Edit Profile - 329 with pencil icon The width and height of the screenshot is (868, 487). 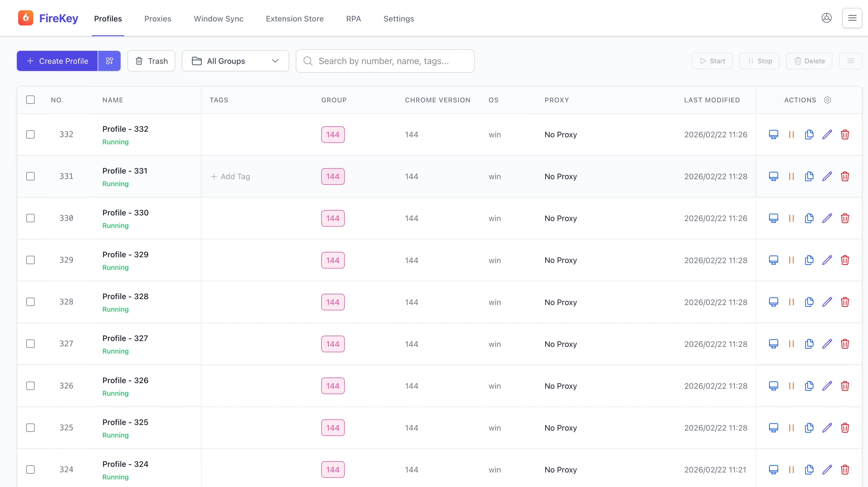[827, 260]
